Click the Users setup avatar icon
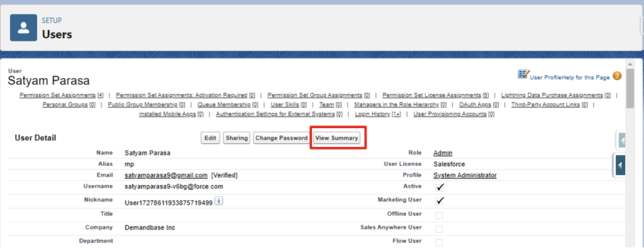This screenshot has height=250, width=644. 23,28
